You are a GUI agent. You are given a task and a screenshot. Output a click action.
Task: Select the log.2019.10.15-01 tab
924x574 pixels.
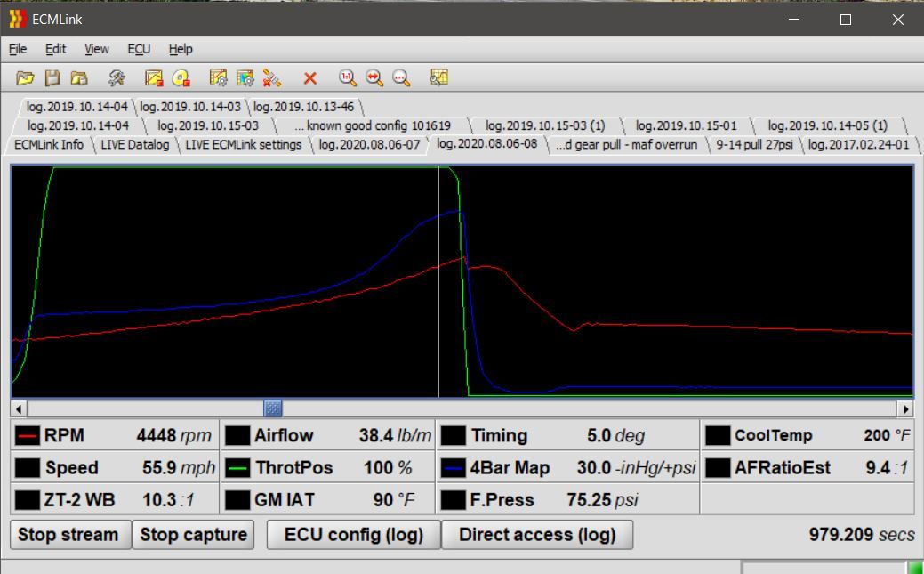tap(686, 125)
